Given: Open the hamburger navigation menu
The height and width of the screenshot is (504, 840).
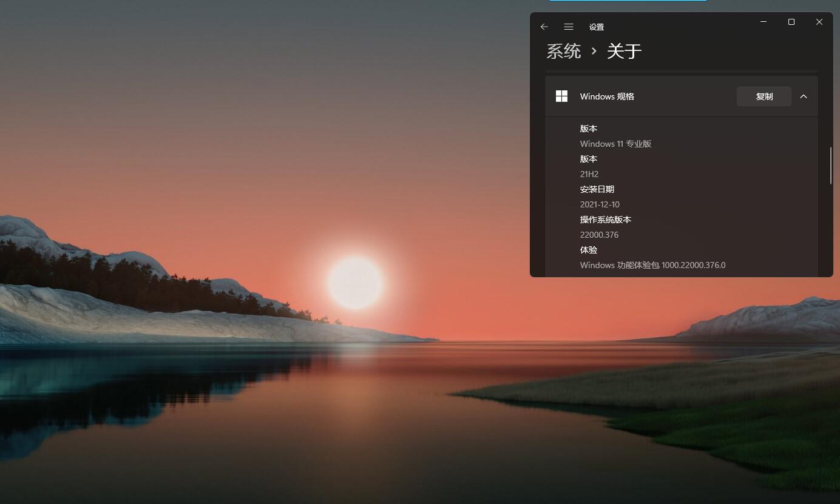Looking at the screenshot, I should point(569,27).
